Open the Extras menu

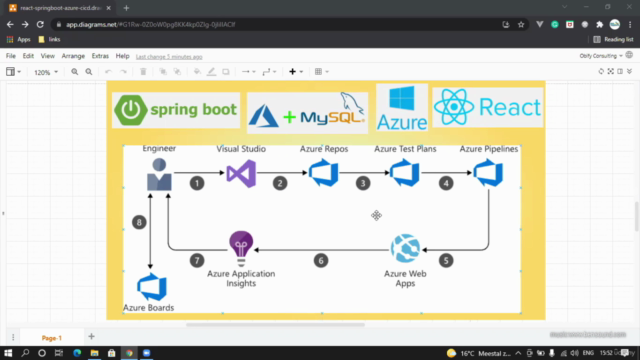pyautogui.click(x=100, y=56)
